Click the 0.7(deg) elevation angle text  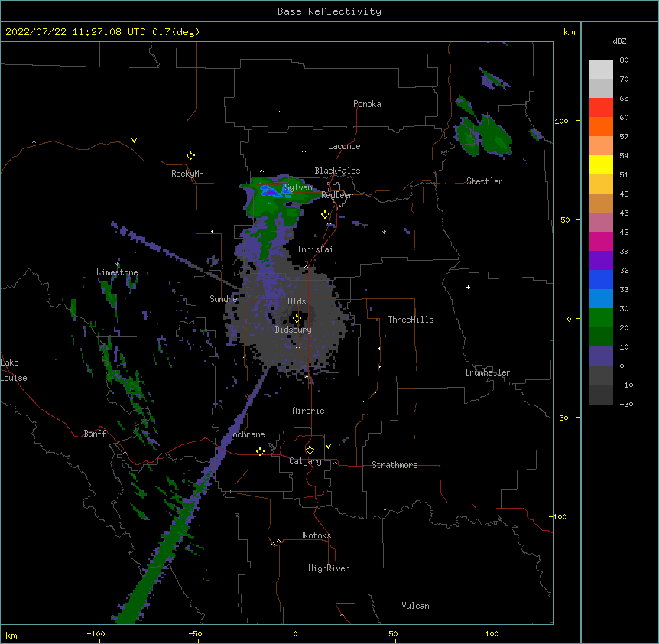click(x=176, y=32)
